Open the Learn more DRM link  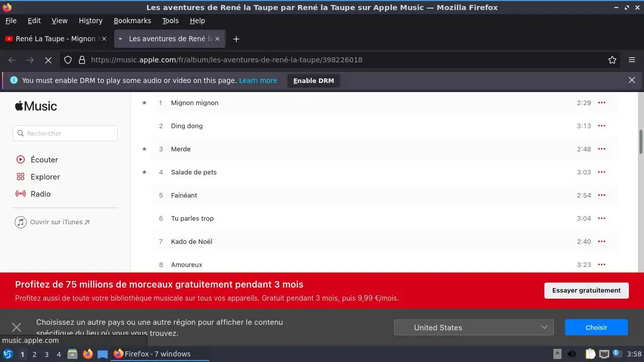point(258,80)
